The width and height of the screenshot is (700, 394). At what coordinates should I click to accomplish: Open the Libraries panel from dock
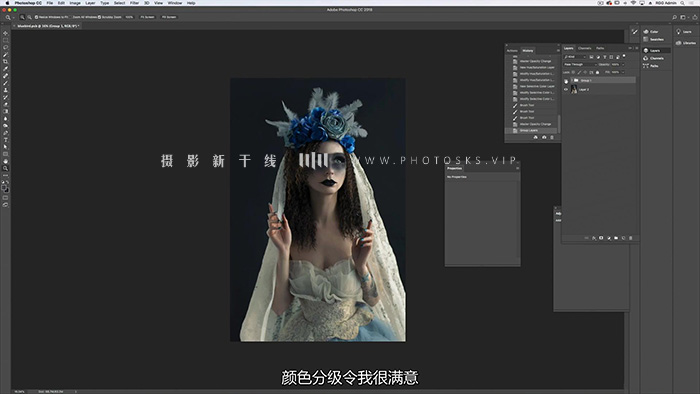pyautogui.click(x=686, y=43)
